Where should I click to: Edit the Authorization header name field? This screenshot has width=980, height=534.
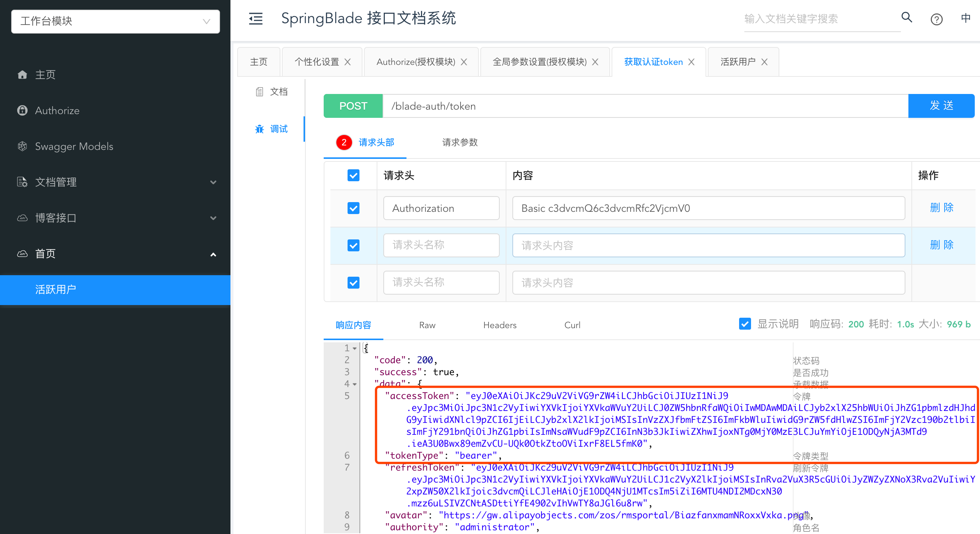441,208
